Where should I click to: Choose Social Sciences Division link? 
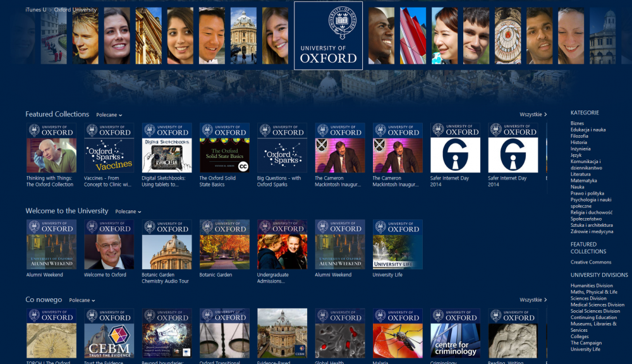(x=595, y=311)
